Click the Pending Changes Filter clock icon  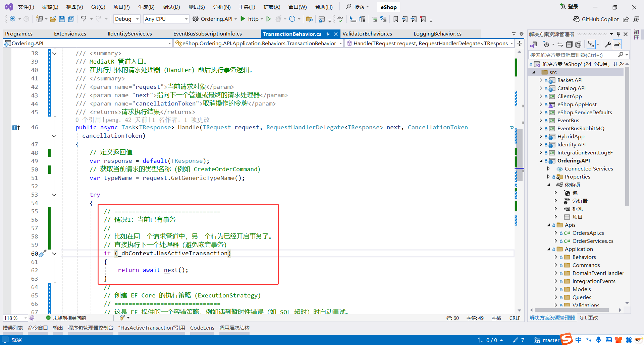[546, 44]
